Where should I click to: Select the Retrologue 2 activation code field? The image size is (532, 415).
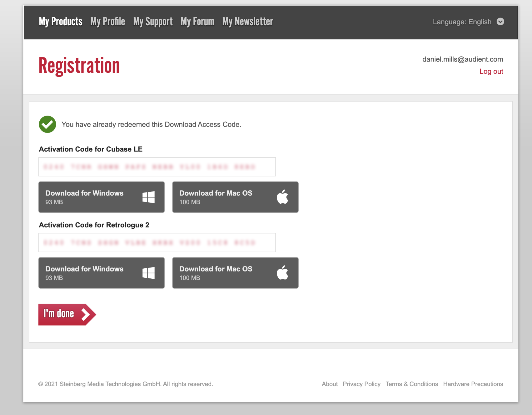[157, 243]
